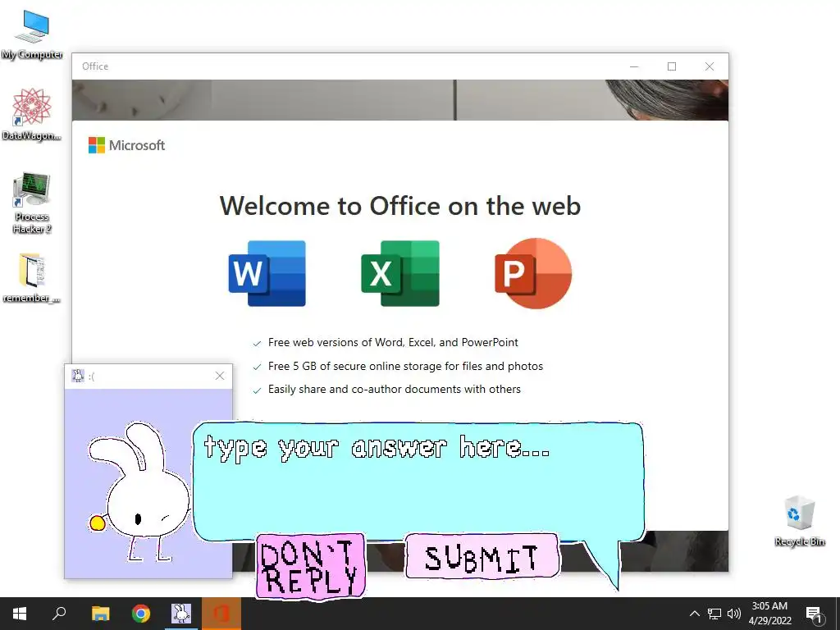The width and height of the screenshot is (840, 630).
Task: Show hidden system tray icons
Action: (x=694, y=614)
